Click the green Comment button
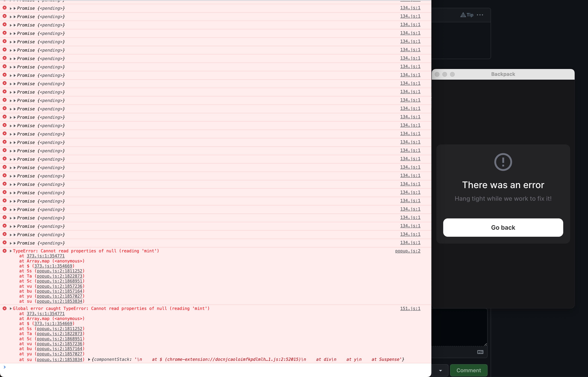The width and height of the screenshot is (588, 377). pyautogui.click(x=468, y=370)
